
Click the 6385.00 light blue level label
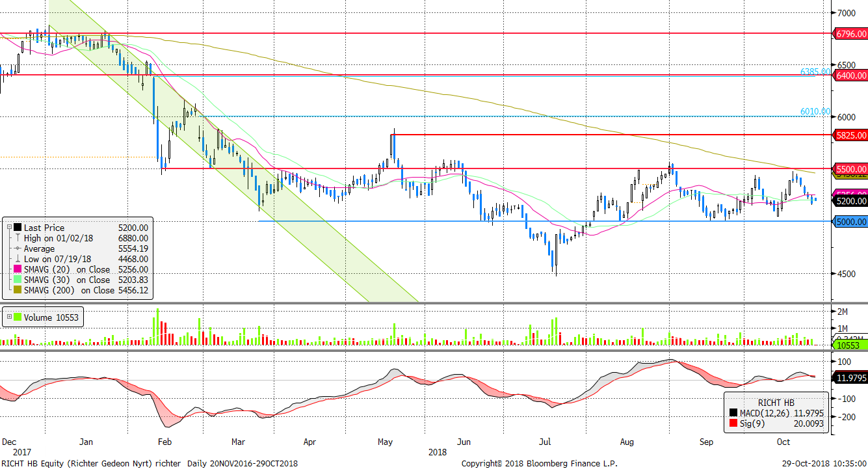[x=815, y=72]
